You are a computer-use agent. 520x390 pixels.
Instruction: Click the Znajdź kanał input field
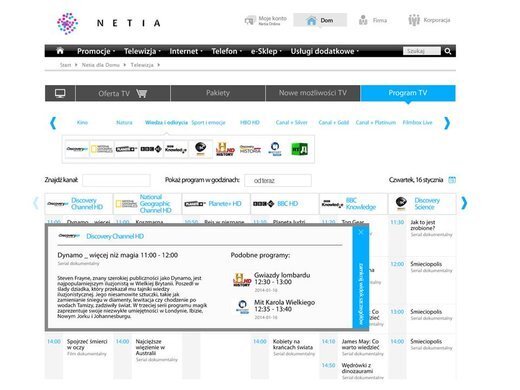click(x=116, y=180)
